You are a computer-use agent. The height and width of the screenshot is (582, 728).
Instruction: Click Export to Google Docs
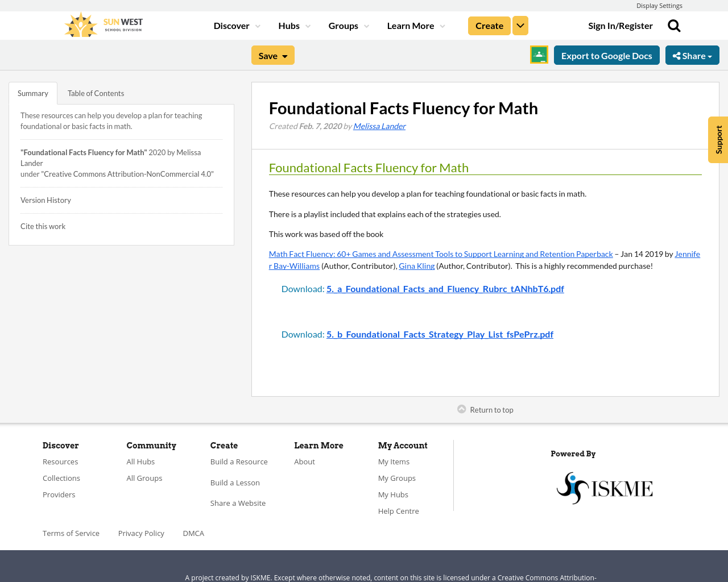coord(606,55)
